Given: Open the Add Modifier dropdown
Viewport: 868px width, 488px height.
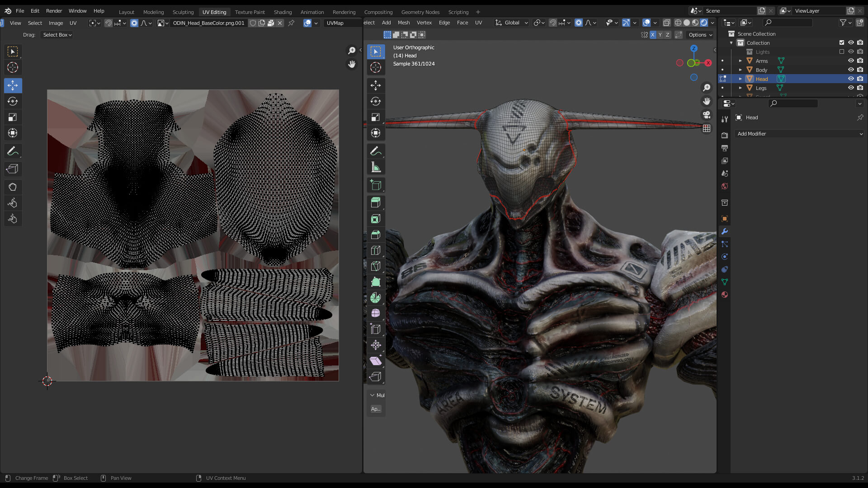Looking at the screenshot, I should [x=799, y=134].
